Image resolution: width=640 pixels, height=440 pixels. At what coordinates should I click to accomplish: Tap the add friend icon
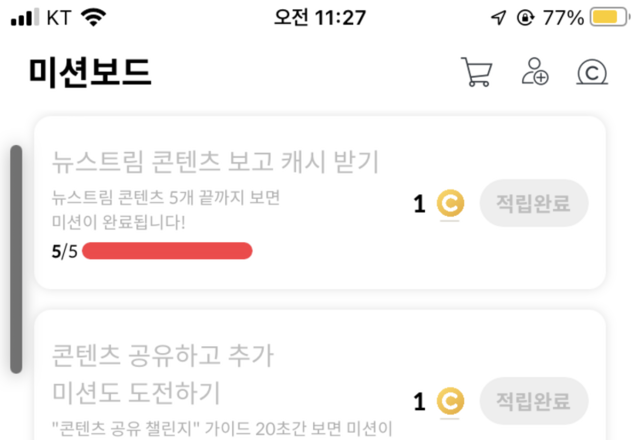click(536, 72)
